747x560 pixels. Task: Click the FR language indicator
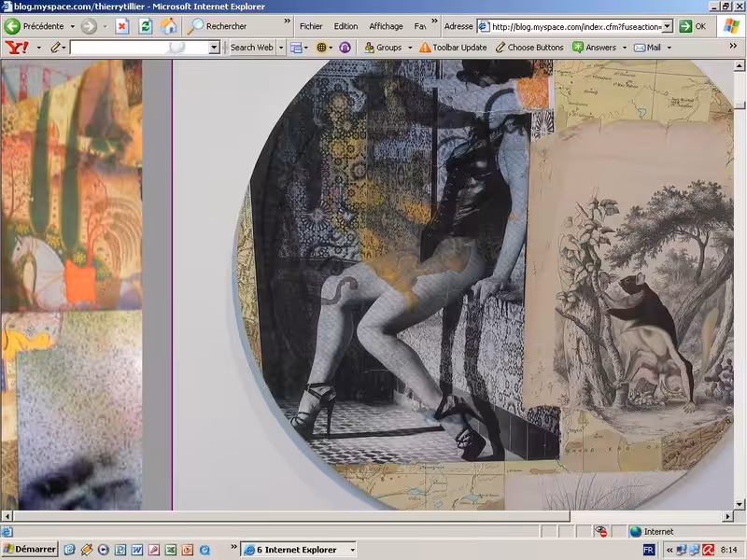point(648,550)
